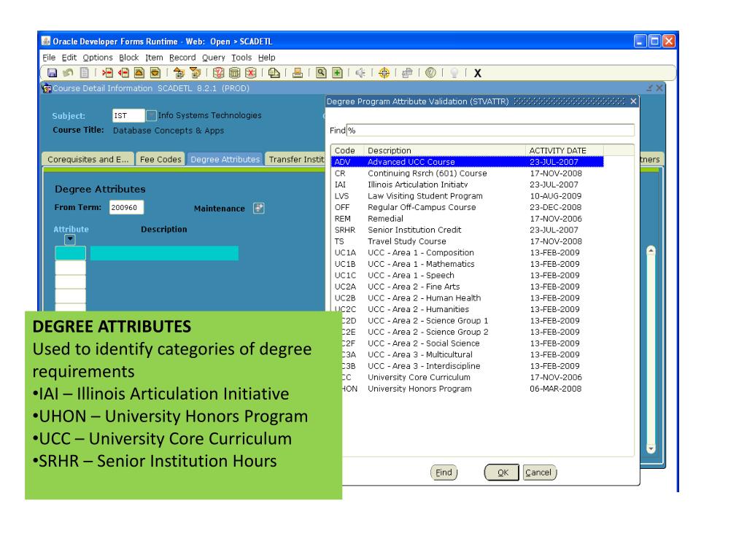Select the "Remedial" row
Screen dimensions: 747x560
pos(468,219)
